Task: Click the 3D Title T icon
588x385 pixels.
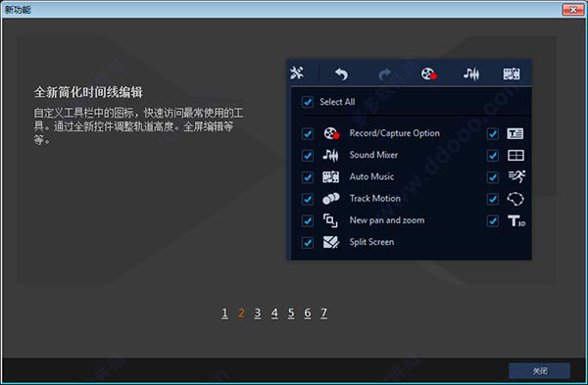Action: point(516,220)
